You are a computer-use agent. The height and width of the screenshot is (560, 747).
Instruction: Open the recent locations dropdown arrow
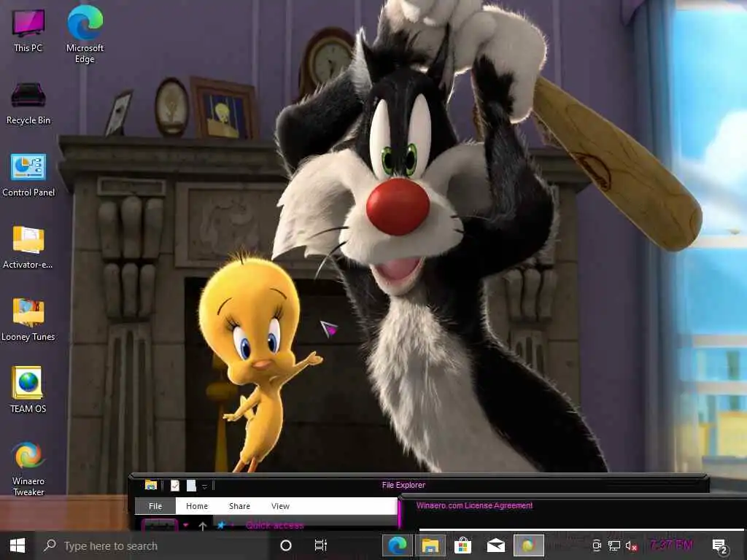186,525
